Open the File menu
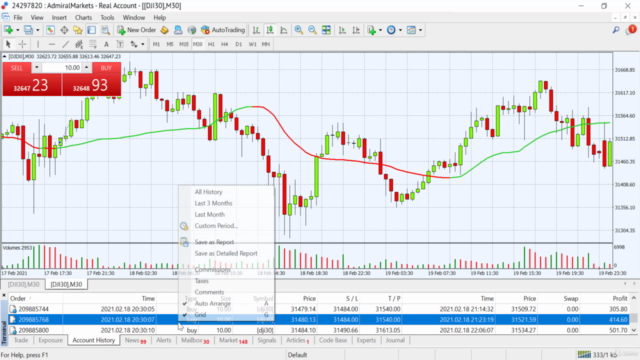The image size is (640, 360). click(18, 18)
